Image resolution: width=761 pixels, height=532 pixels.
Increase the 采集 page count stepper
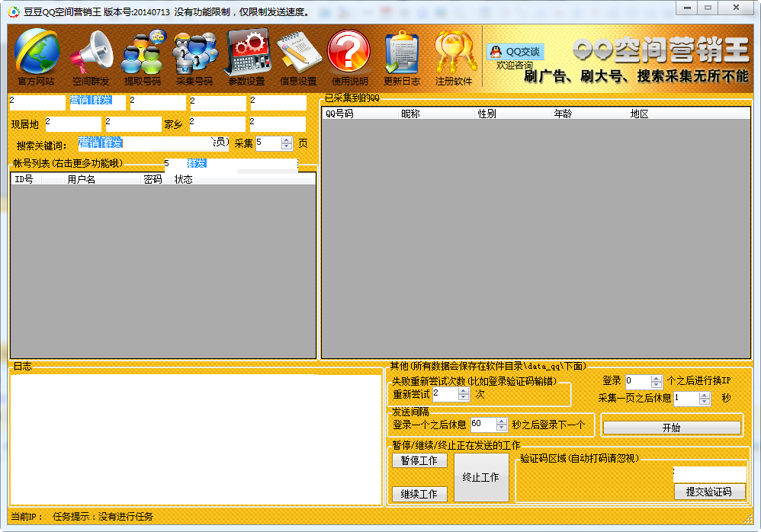click(287, 140)
